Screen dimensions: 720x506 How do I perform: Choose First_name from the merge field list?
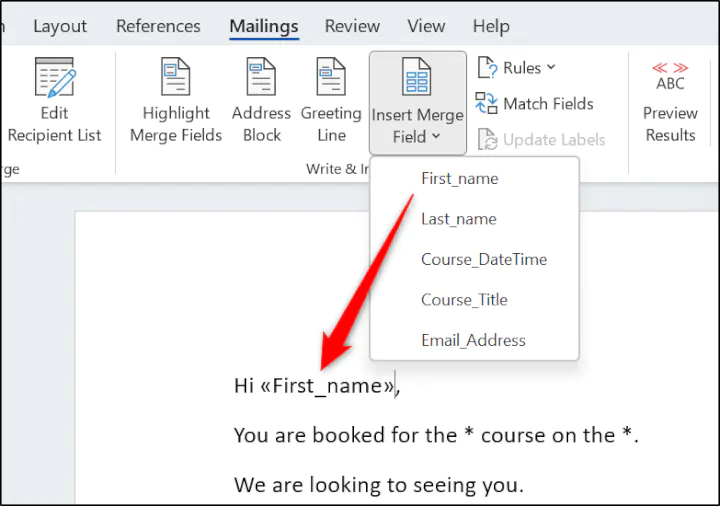(474, 178)
